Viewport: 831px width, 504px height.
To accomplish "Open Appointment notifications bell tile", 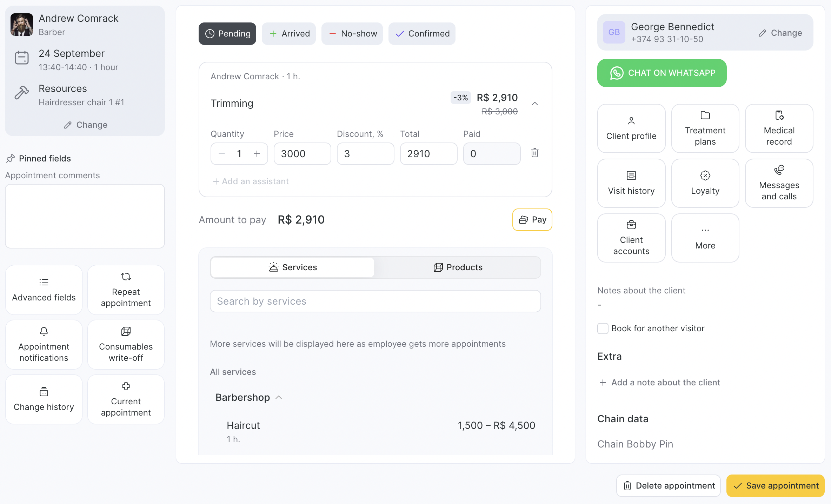I will pos(44,345).
